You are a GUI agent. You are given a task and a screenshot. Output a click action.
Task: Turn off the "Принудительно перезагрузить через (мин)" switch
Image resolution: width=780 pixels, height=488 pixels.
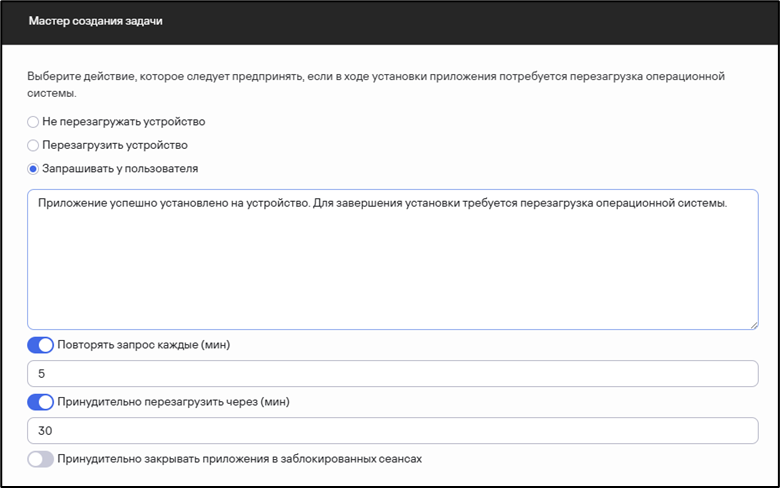(x=41, y=402)
